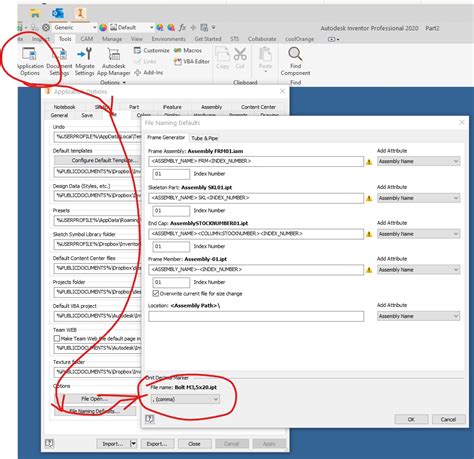The image size is (474, 459).
Task: Click Configure Default Template button
Action: pyautogui.click(x=98, y=160)
